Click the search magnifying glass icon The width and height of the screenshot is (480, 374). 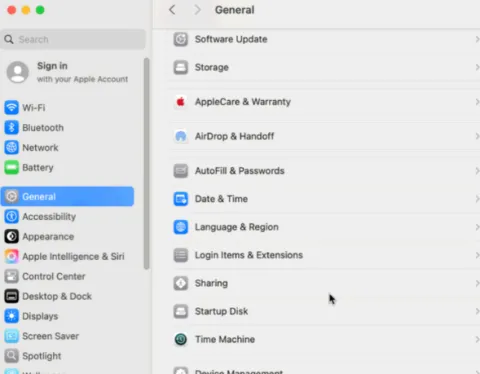tap(9, 39)
